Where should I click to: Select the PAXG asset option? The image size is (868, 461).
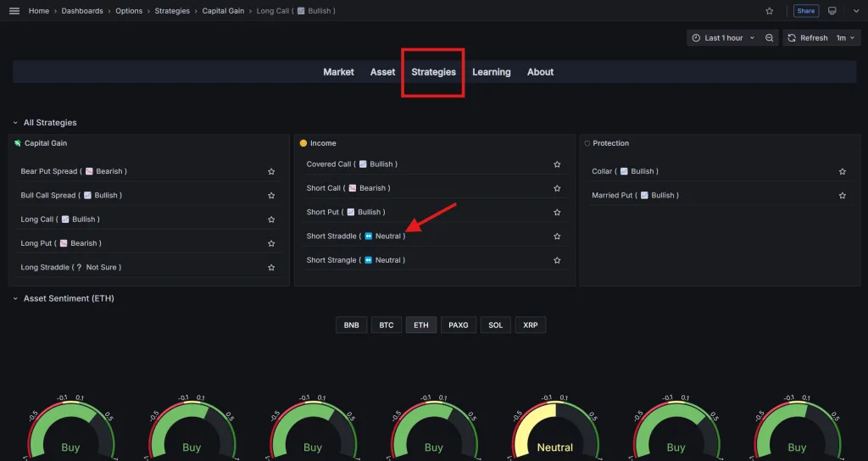[x=458, y=325]
